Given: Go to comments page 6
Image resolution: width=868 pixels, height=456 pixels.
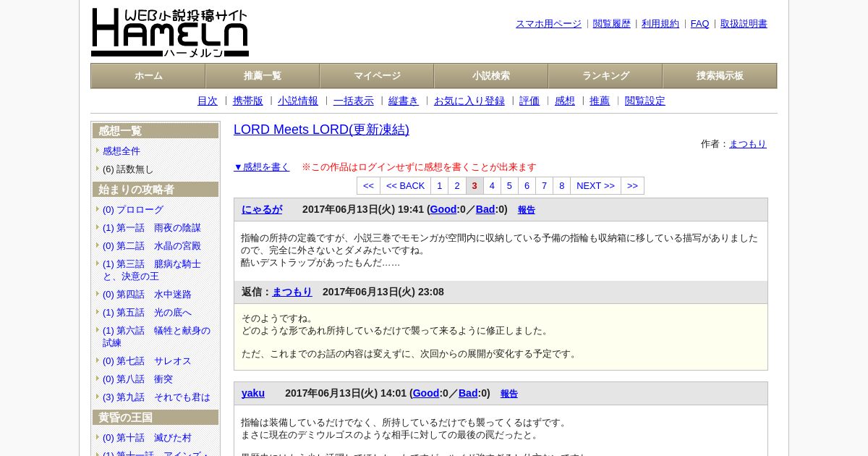Looking at the screenshot, I should [527, 186].
